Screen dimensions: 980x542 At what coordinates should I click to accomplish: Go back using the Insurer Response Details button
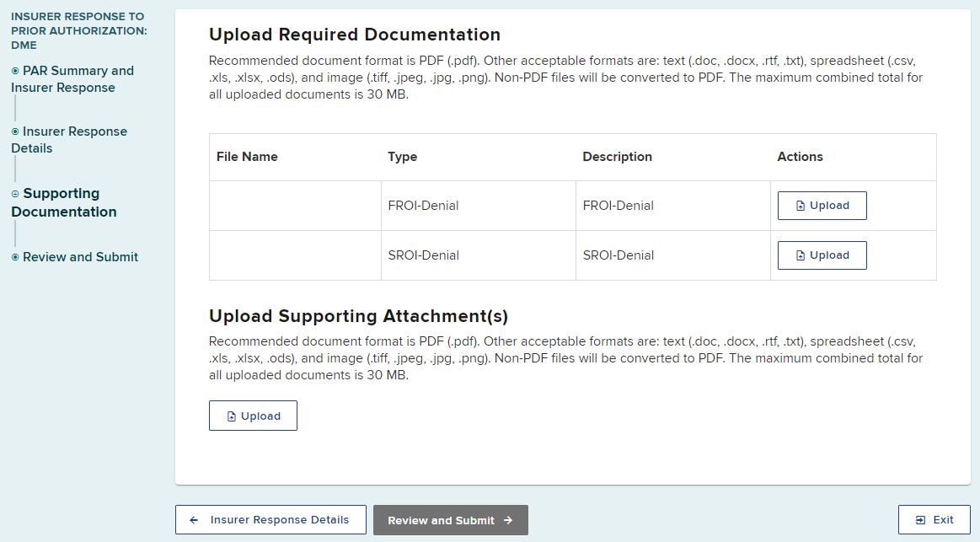(x=270, y=519)
